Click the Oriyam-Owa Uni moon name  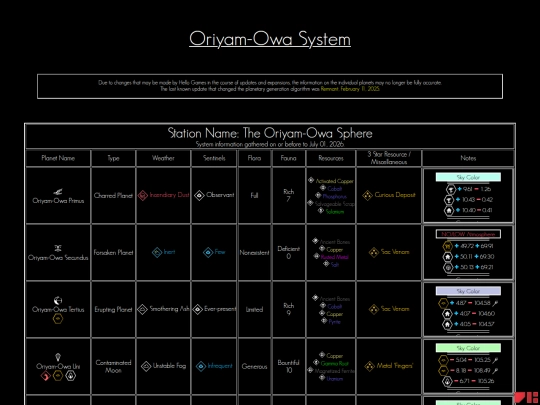(58, 366)
